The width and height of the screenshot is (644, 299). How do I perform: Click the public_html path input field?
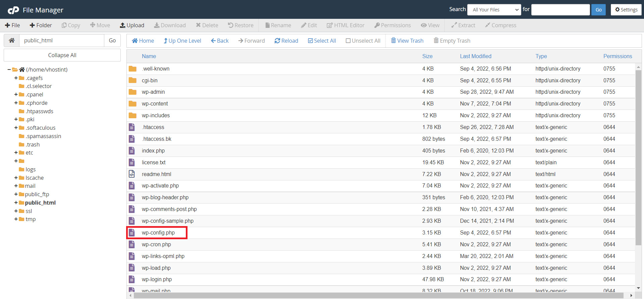(62, 40)
